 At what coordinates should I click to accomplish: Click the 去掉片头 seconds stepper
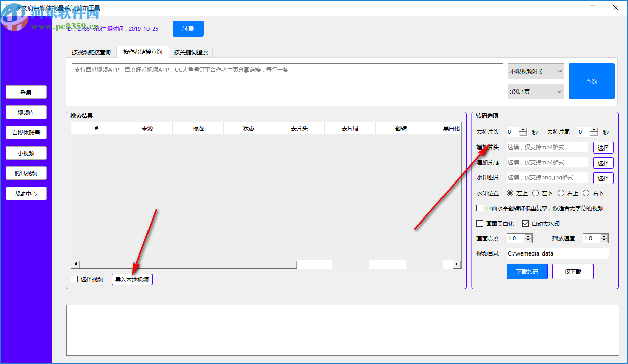517,132
